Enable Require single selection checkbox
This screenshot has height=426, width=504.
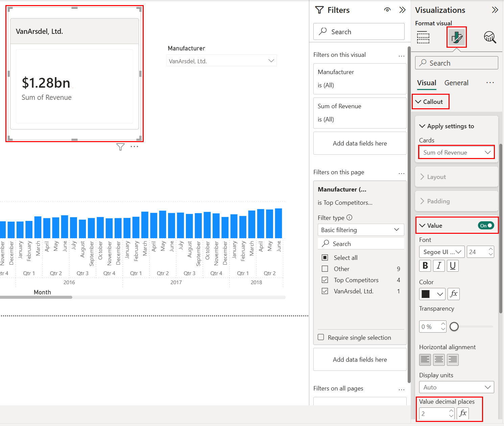[321, 337]
